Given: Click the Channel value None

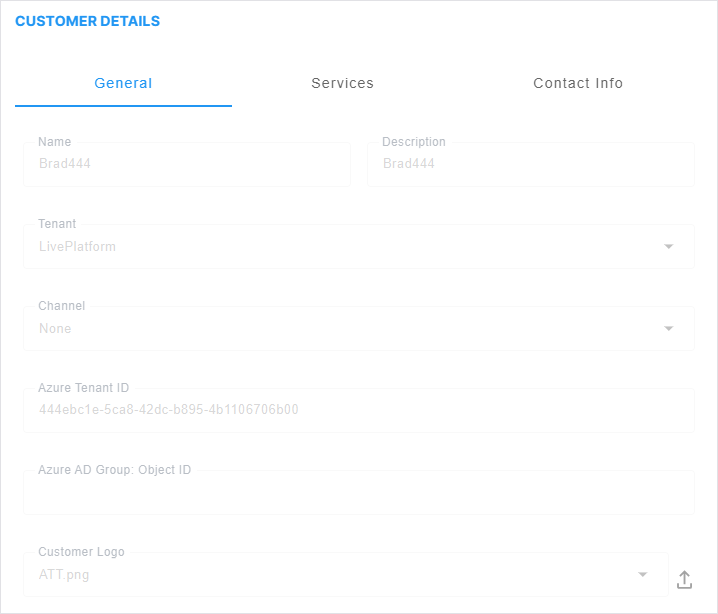Looking at the screenshot, I should (56, 329).
